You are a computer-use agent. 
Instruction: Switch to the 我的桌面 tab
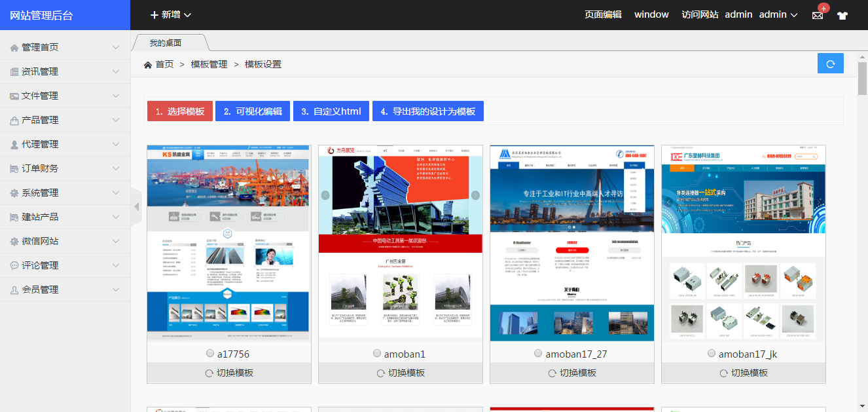[x=166, y=43]
